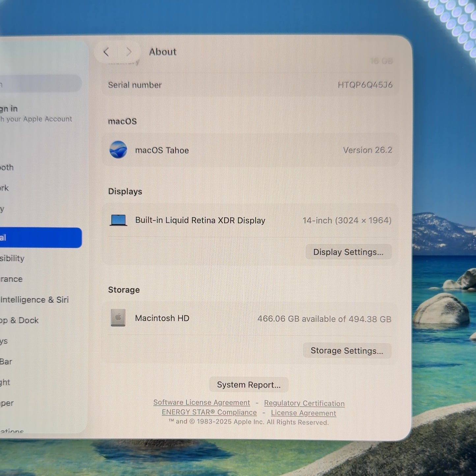The height and width of the screenshot is (476, 476).
Task: Click the Built-in Liquid Retina XDR Display row
Action: click(x=250, y=220)
